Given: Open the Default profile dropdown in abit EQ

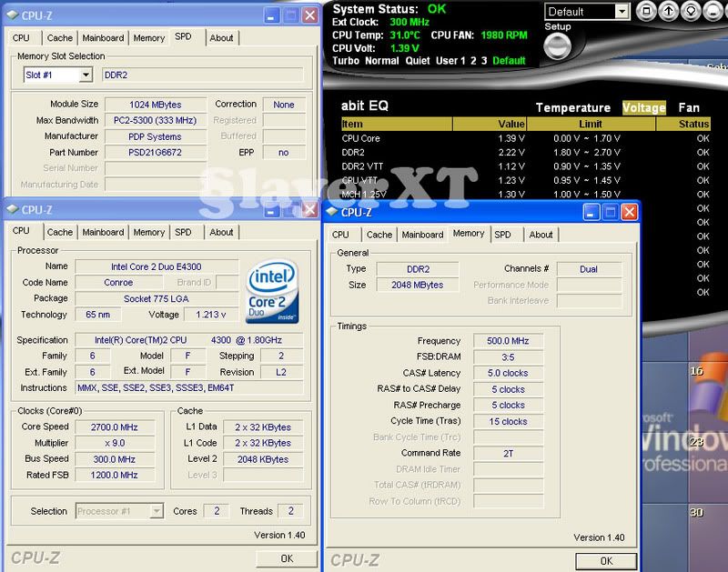Looking at the screenshot, I should 621,12.
